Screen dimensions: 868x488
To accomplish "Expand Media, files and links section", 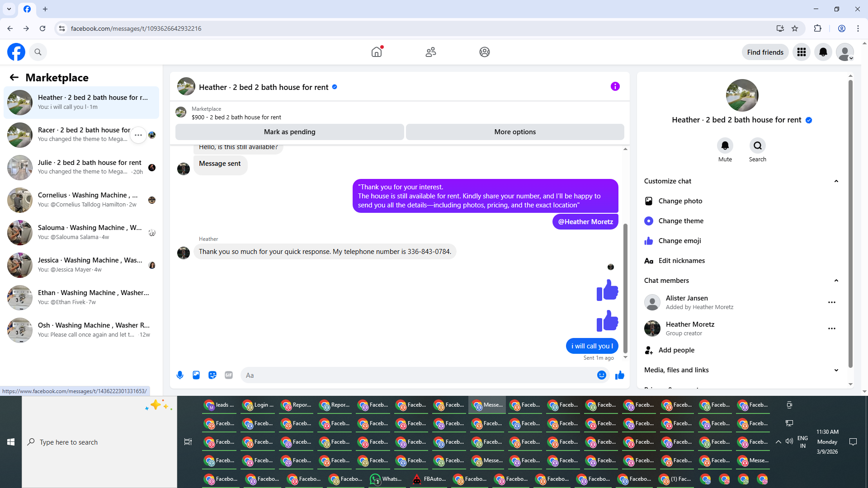I will [836, 370].
